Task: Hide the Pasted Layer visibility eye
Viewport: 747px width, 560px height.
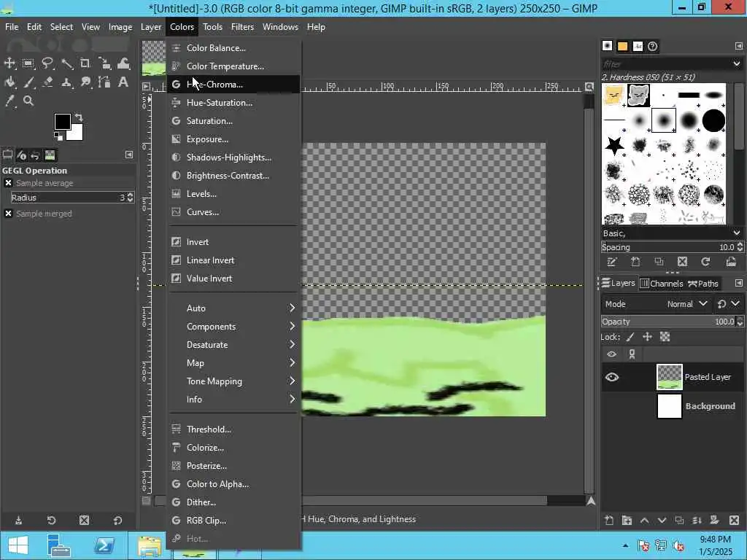Action: (x=612, y=377)
